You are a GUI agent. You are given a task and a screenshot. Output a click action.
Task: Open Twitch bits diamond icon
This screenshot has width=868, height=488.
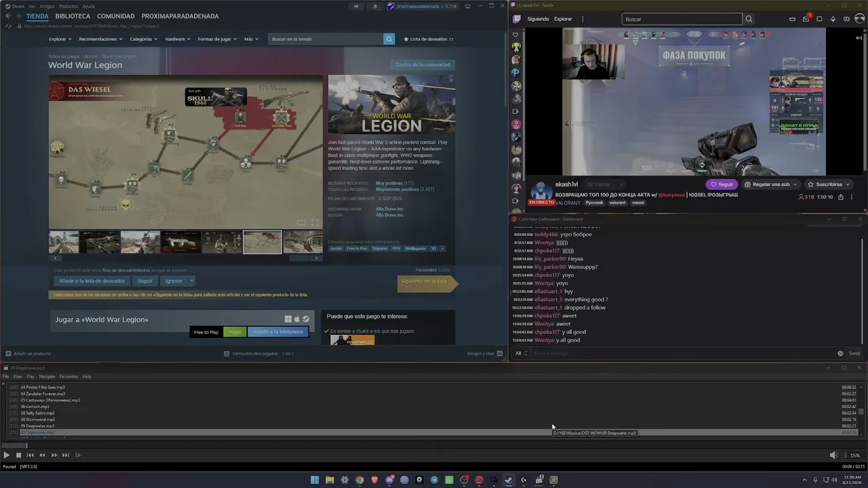coord(833,19)
